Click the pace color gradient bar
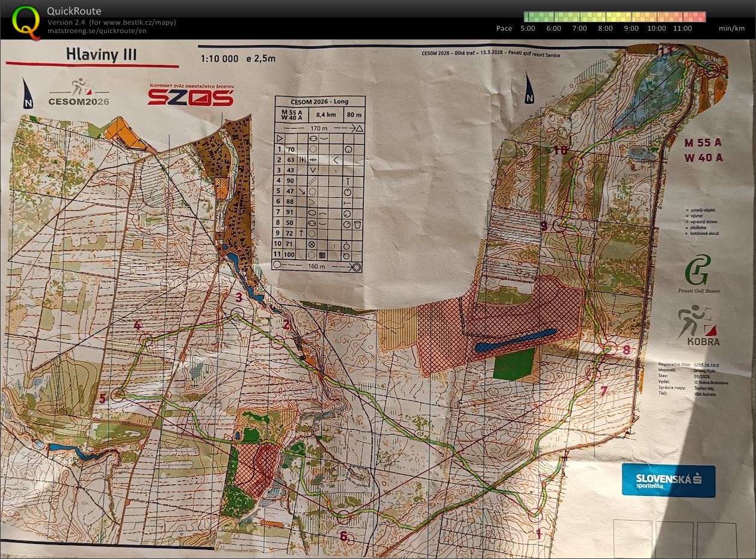Image resolution: width=756 pixels, height=559 pixels. click(614, 17)
